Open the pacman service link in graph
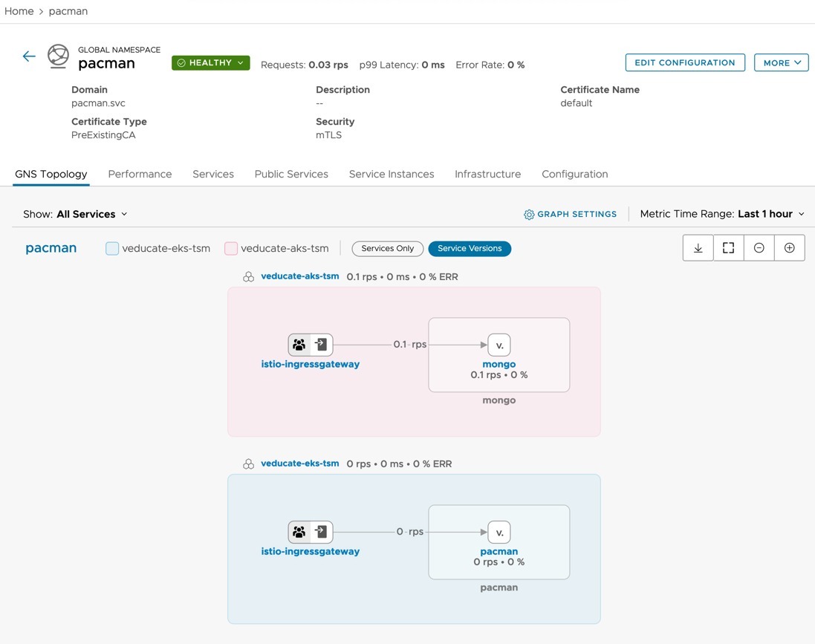 click(499, 551)
